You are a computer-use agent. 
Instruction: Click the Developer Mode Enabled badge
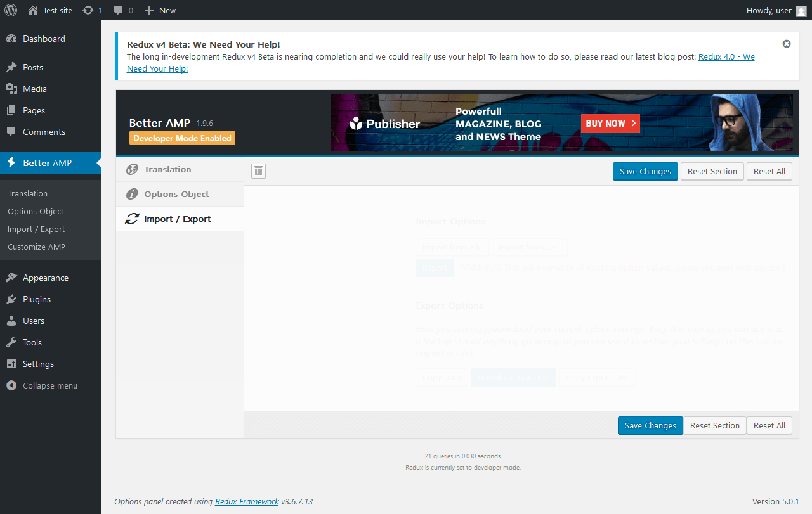(x=182, y=138)
